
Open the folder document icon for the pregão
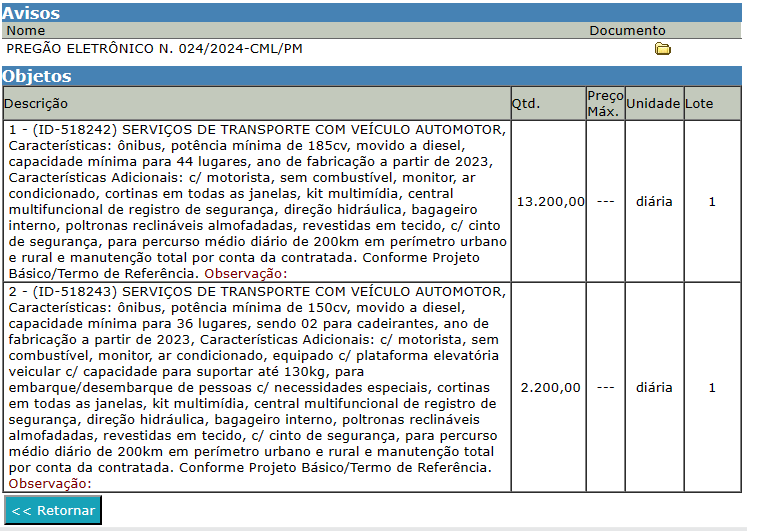click(x=662, y=49)
